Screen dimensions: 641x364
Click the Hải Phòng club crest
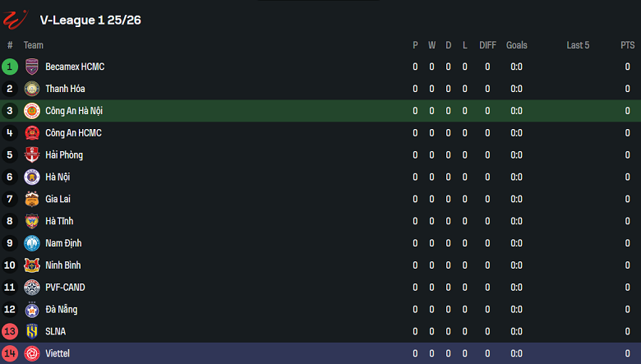coord(32,155)
